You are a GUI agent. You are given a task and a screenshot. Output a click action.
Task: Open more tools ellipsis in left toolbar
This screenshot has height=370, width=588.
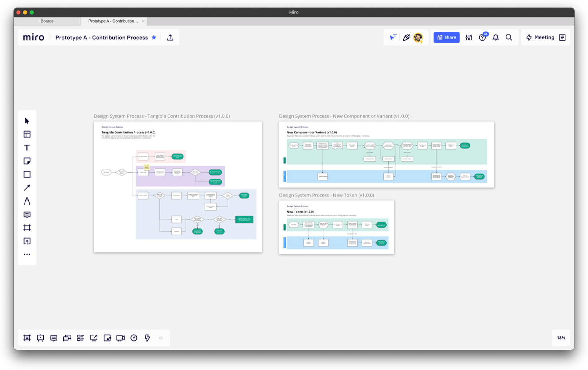(x=27, y=254)
